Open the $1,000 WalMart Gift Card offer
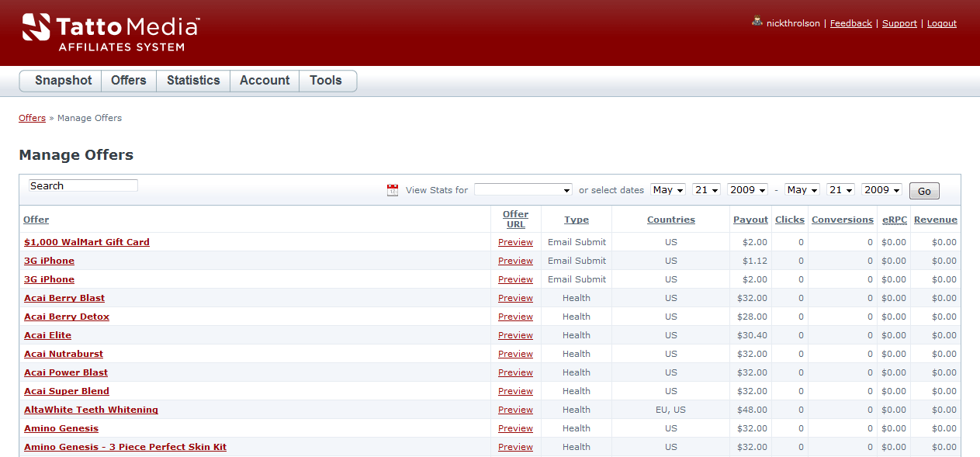 tap(87, 242)
